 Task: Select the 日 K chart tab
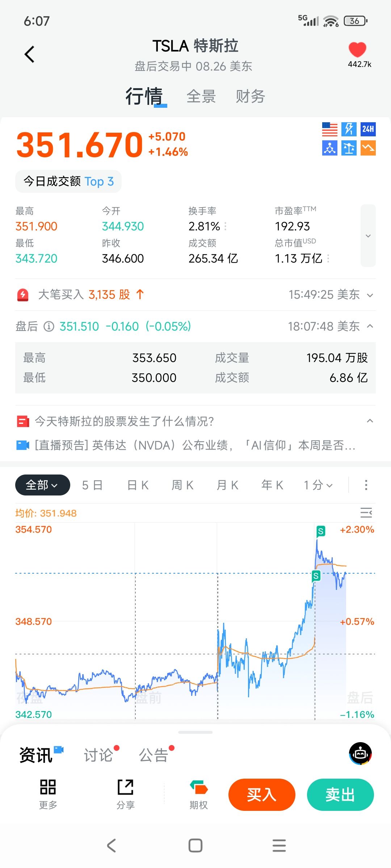click(x=138, y=485)
